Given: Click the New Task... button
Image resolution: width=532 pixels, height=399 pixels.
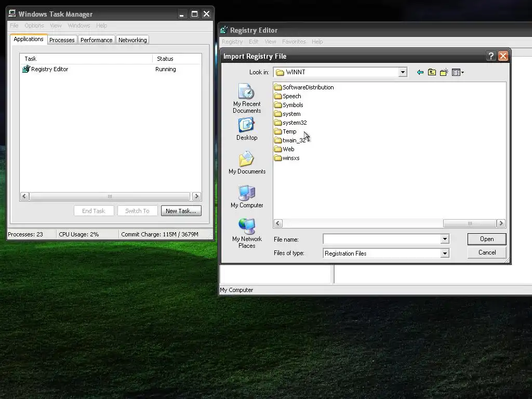Looking at the screenshot, I should coord(181,211).
